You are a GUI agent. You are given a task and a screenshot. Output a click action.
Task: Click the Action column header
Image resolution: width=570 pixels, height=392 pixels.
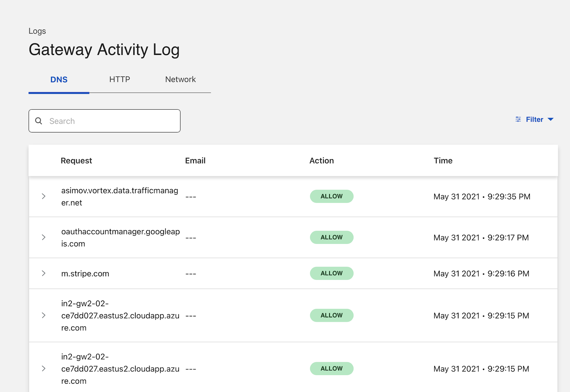[x=322, y=161]
